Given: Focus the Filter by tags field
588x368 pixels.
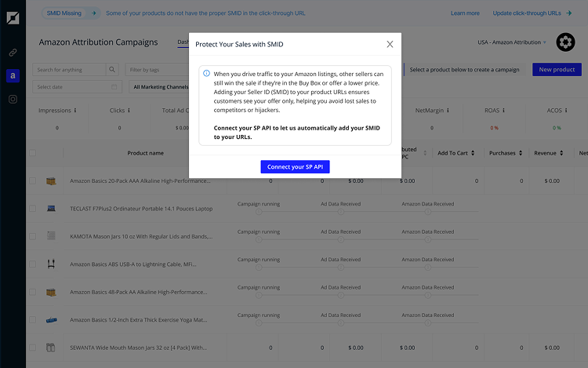Looking at the screenshot, I should pos(157,70).
